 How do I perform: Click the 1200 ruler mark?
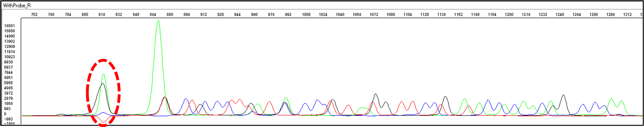[509, 15]
